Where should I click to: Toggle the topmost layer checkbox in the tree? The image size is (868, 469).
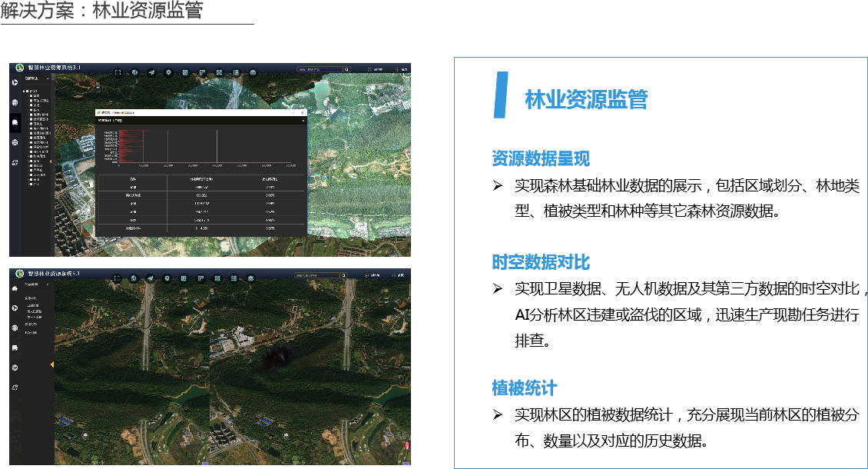click(x=32, y=95)
